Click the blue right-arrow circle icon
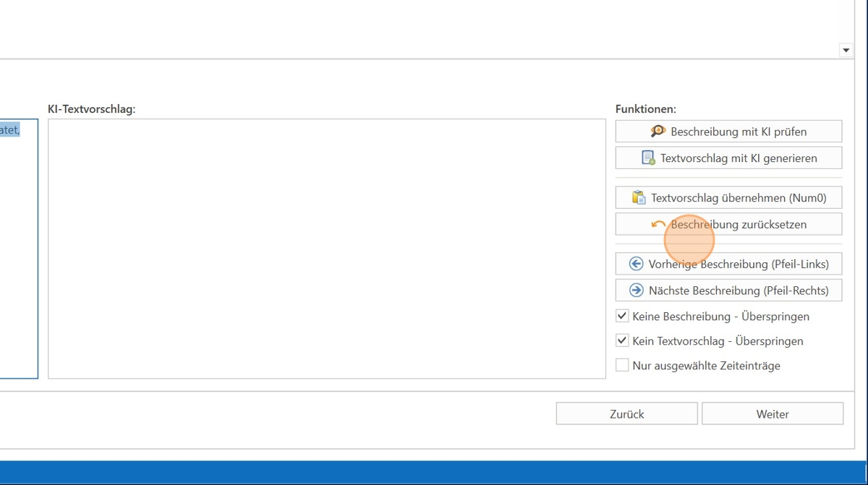The height and width of the screenshot is (485, 868). click(x=637, y=291)
